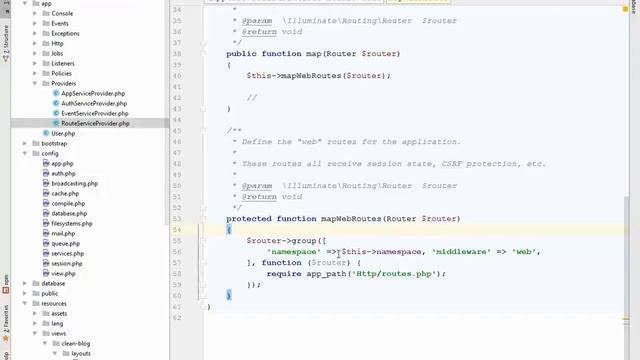Open EventServiceProvider.php file
Viewport: 640px width, 360px height.
point(95,113)
